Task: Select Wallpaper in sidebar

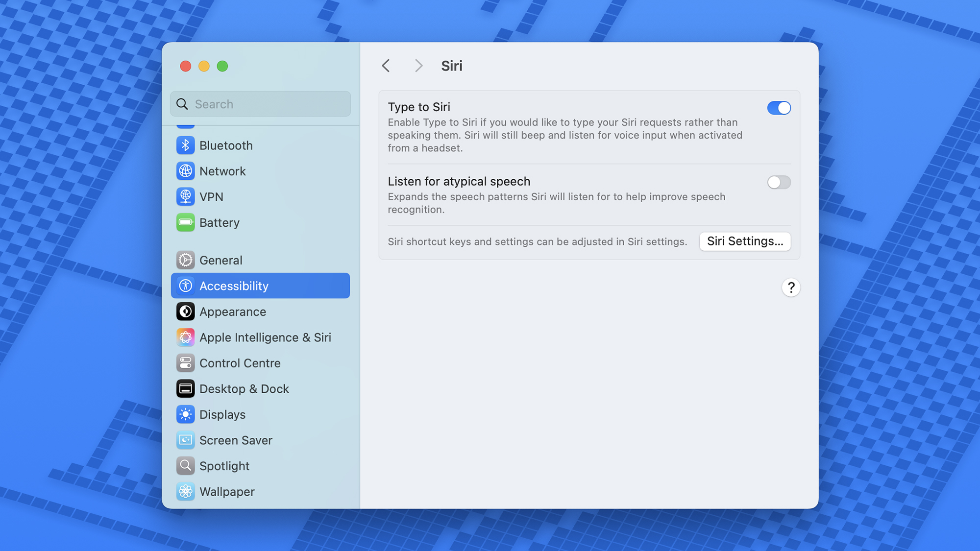Action: click(227, 491)
